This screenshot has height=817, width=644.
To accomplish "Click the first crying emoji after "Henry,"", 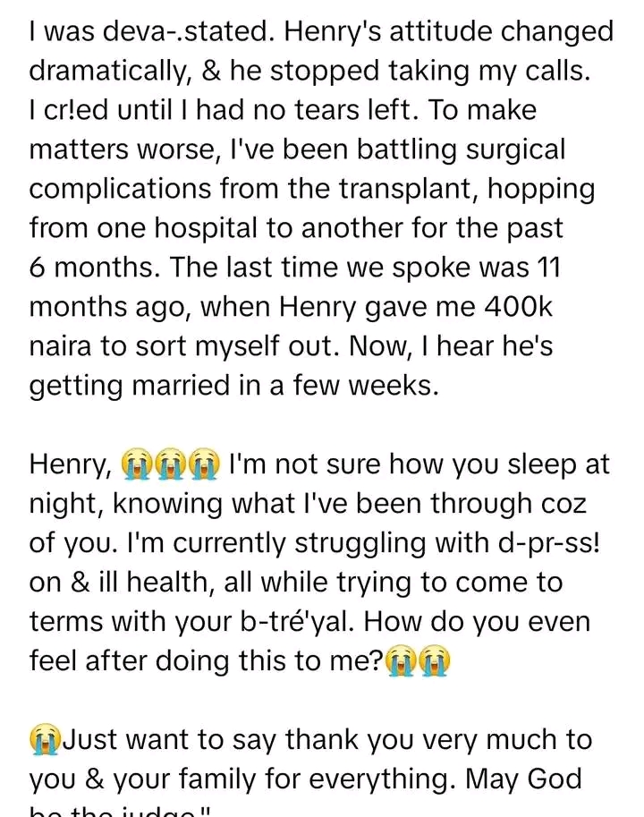I will pos(133,464).
